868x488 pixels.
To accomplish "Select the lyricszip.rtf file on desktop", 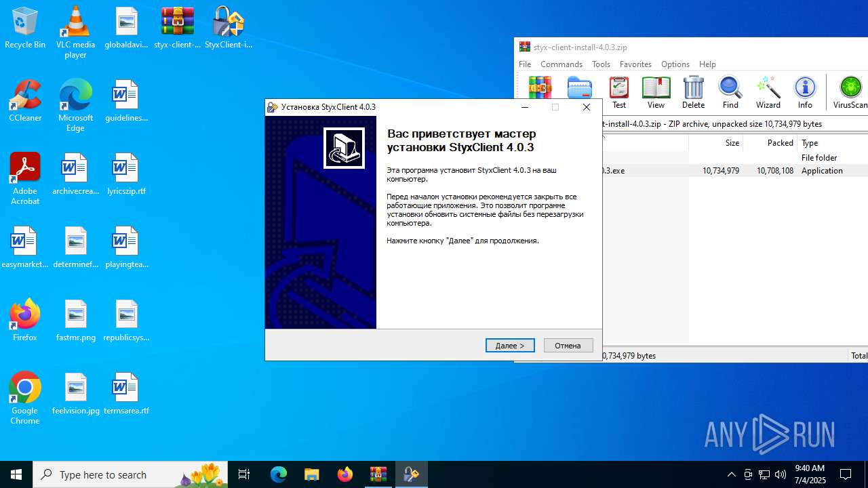I will coord(126,175).
